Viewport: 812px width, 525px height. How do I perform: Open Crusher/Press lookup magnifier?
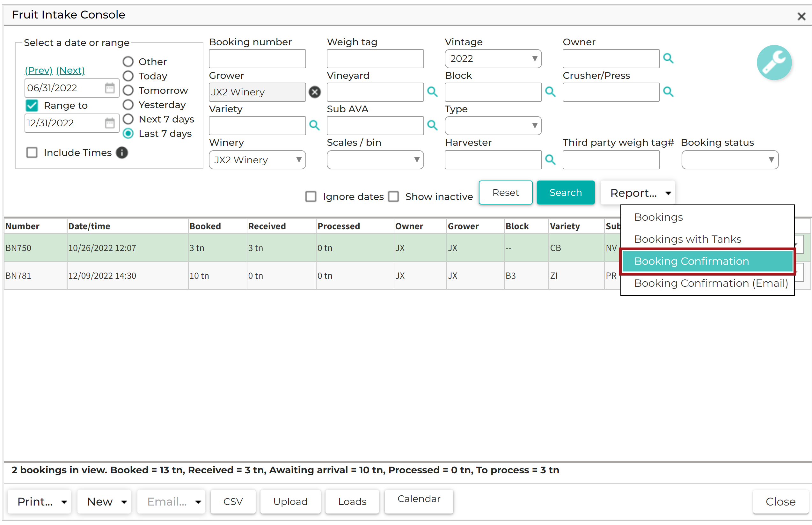[668, 92]
